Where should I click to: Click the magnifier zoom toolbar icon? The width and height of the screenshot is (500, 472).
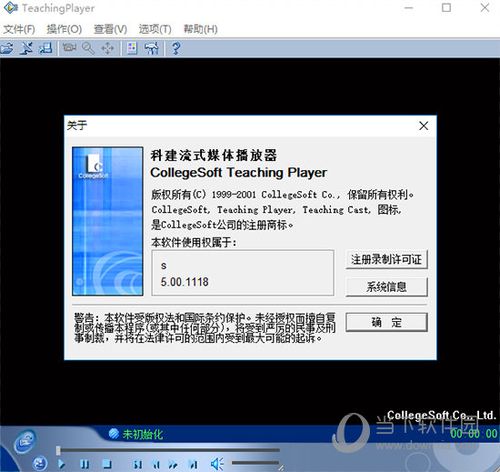(x=88, y=48)
